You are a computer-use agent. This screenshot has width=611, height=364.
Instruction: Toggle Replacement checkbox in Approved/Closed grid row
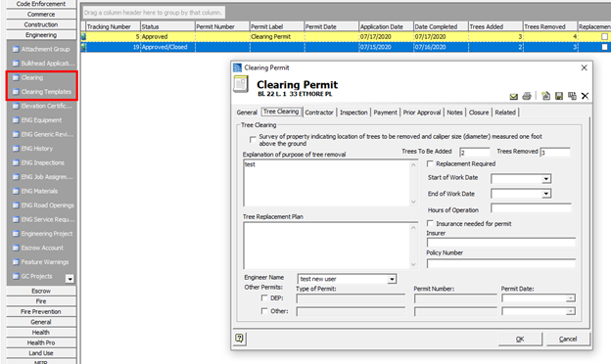point(604,47)
